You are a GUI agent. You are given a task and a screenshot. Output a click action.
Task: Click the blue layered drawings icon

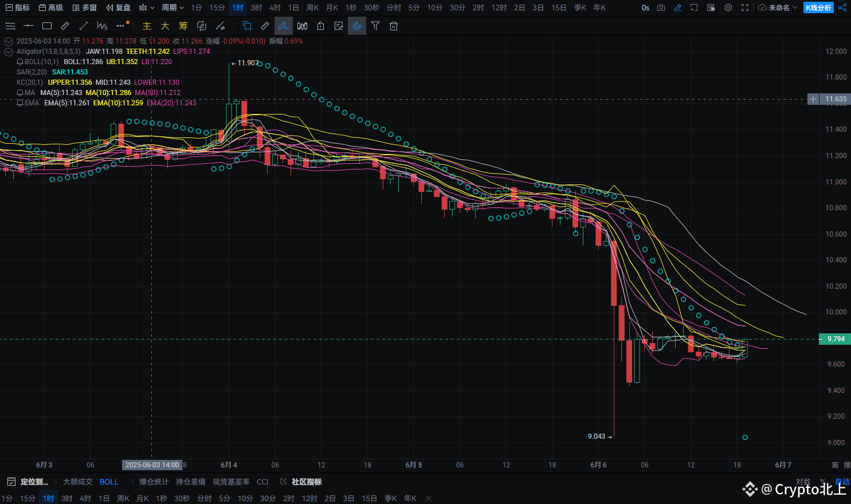tap(247, 26)
